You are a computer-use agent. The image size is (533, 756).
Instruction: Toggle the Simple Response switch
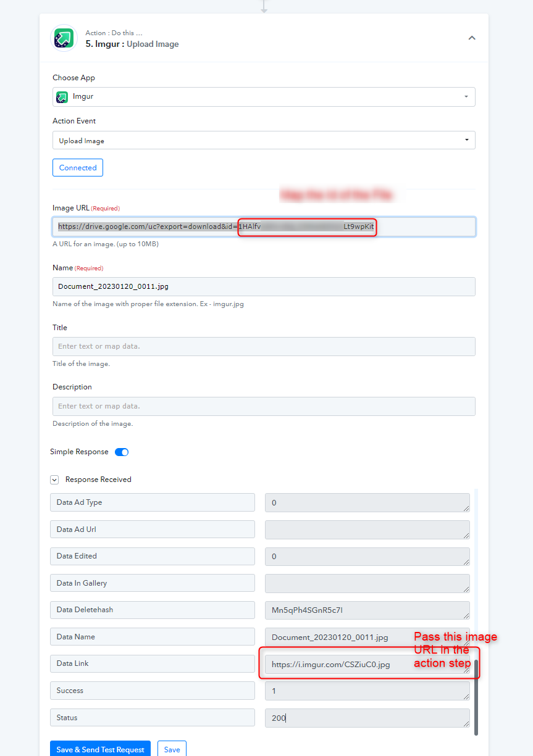pyautogui.click(x=122, y=452)
